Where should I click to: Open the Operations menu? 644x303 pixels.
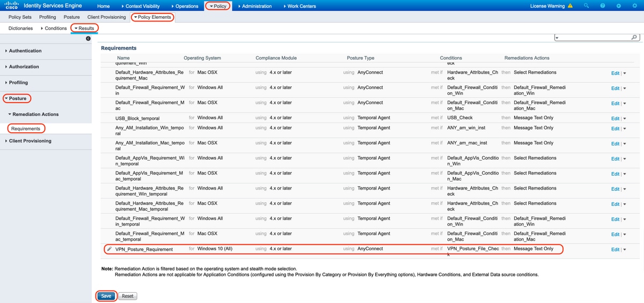pos(186,6)
